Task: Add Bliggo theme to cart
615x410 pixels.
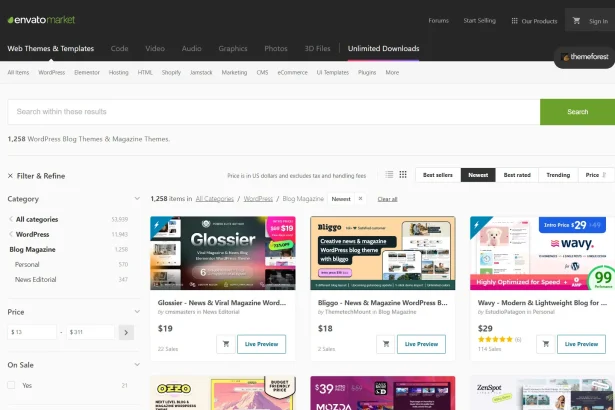Action: (386, 344)
